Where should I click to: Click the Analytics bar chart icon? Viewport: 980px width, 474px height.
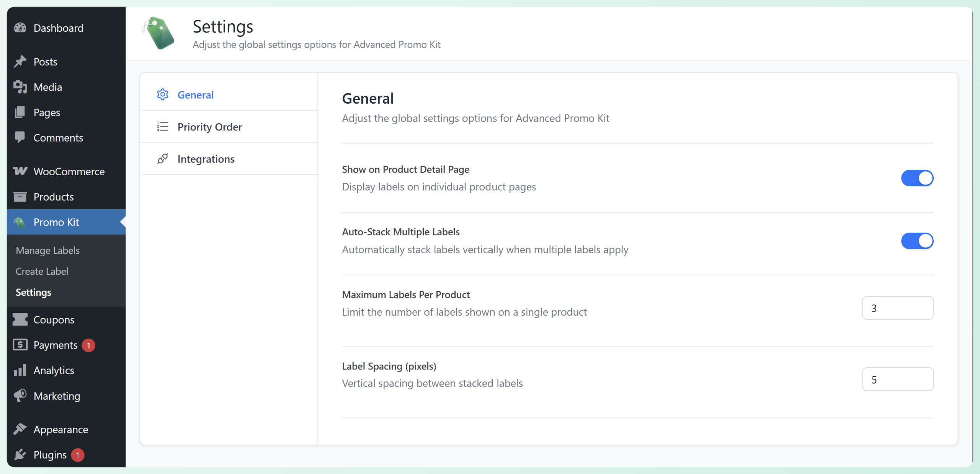pyautogui.click(x=20, y=370)
